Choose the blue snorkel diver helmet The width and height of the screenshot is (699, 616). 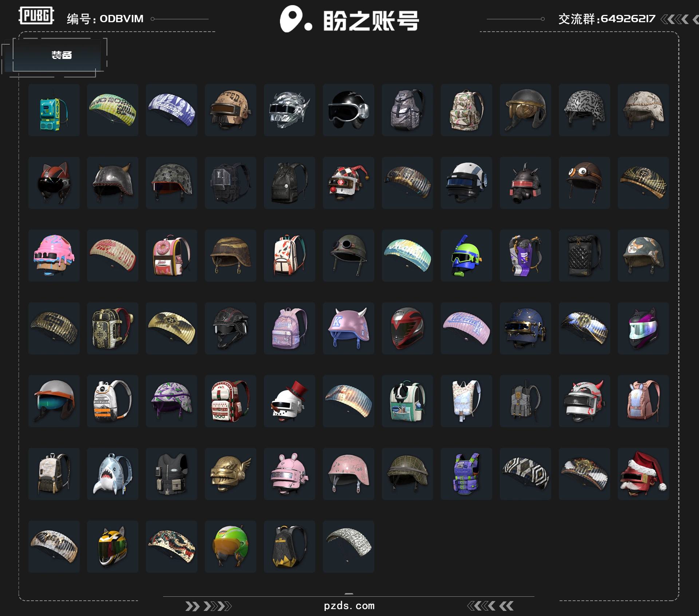click(466, 255)
